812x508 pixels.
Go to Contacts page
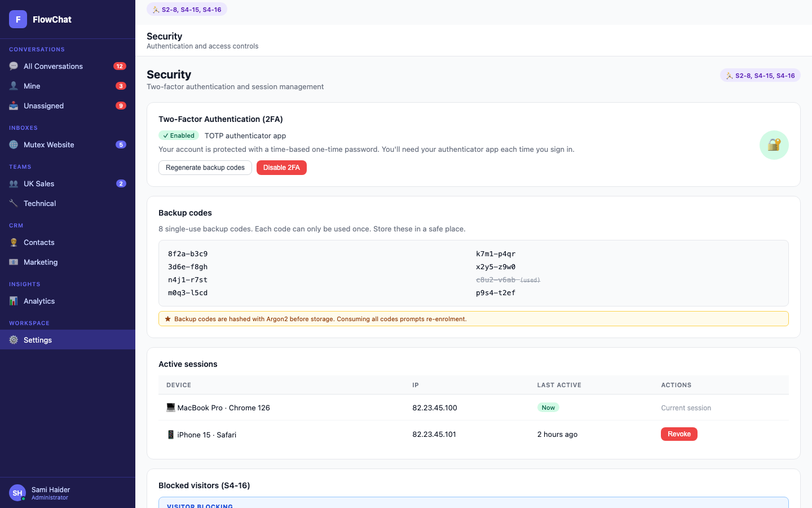tap(68, 242)
